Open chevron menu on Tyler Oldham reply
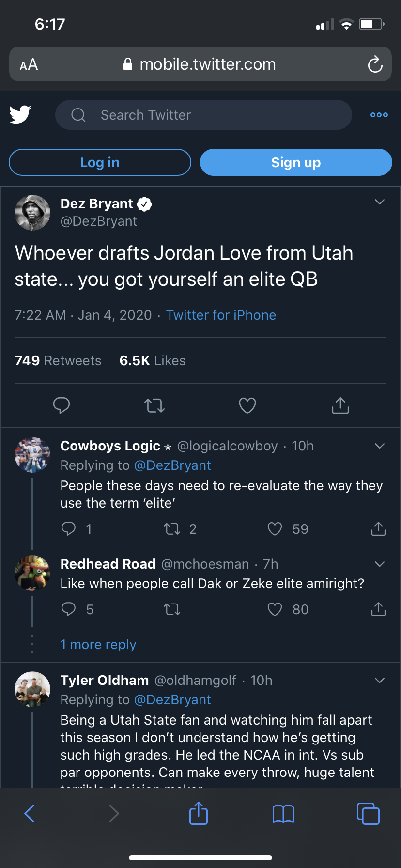Screen dimensions: 401x868 [x=380, y=681]
